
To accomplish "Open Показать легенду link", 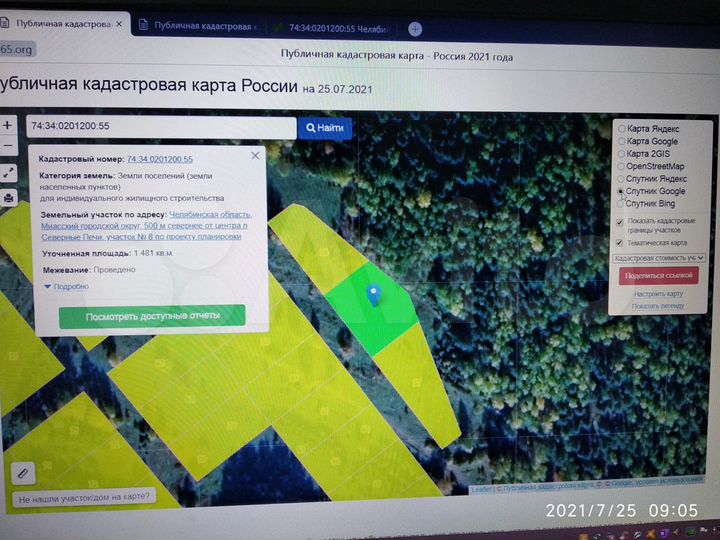I will pos(658,306).
